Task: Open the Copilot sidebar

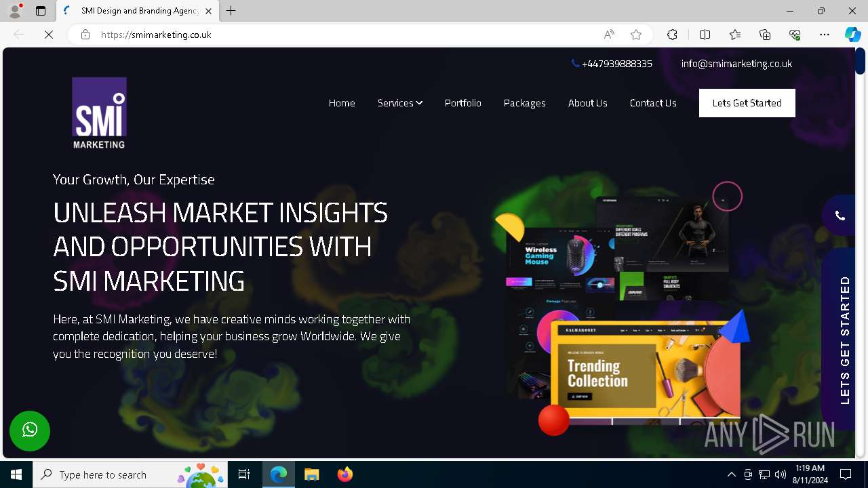Action: [852, 35]
